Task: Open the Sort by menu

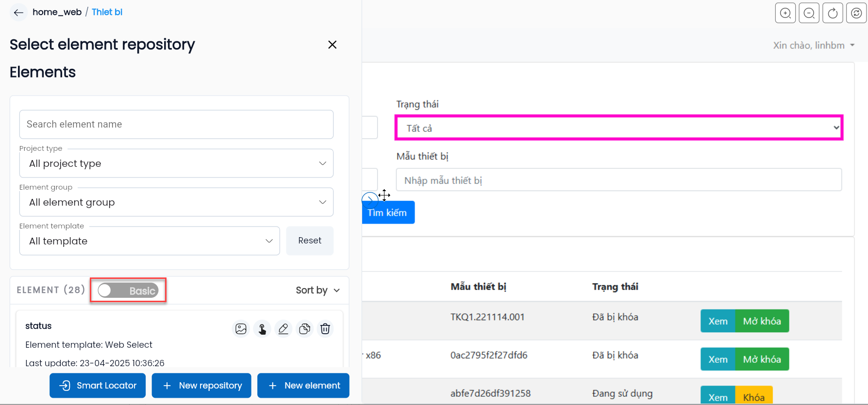Action: tap(318, 290)
